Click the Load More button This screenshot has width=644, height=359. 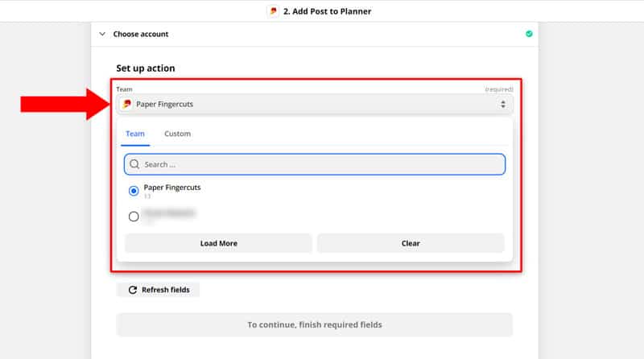(218, 243)
